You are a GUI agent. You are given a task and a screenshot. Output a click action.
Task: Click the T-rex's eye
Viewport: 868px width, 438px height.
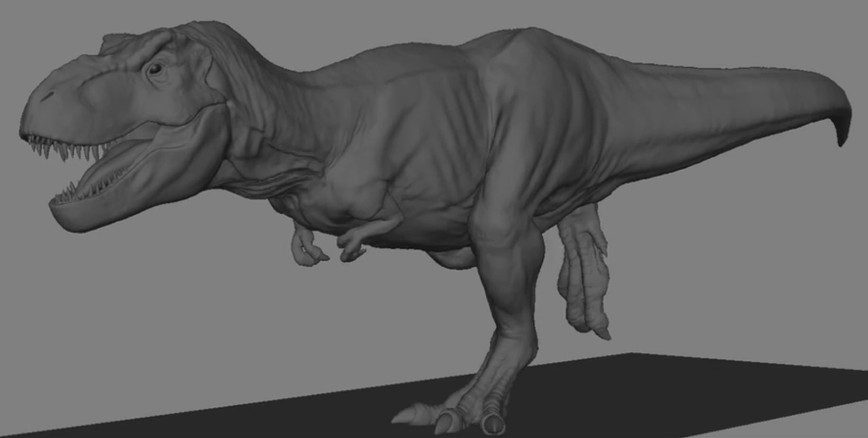click(x=155, y=69)
